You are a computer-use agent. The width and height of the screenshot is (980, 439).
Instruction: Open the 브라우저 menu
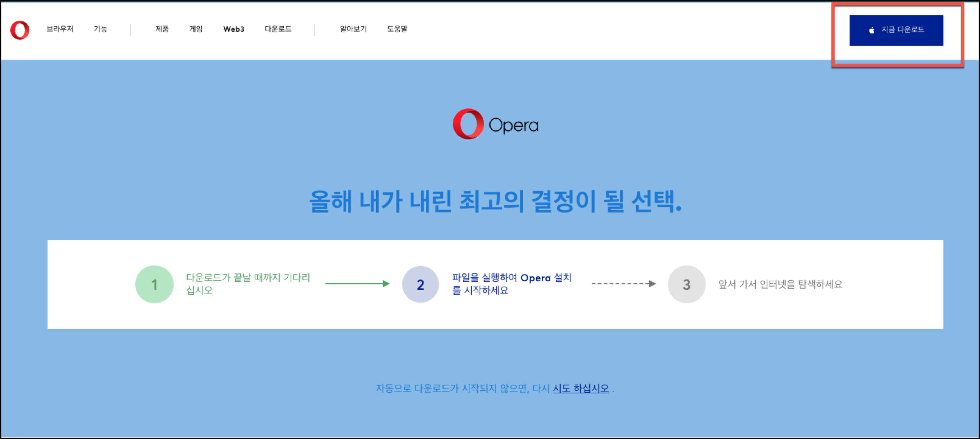click(60, 29)
